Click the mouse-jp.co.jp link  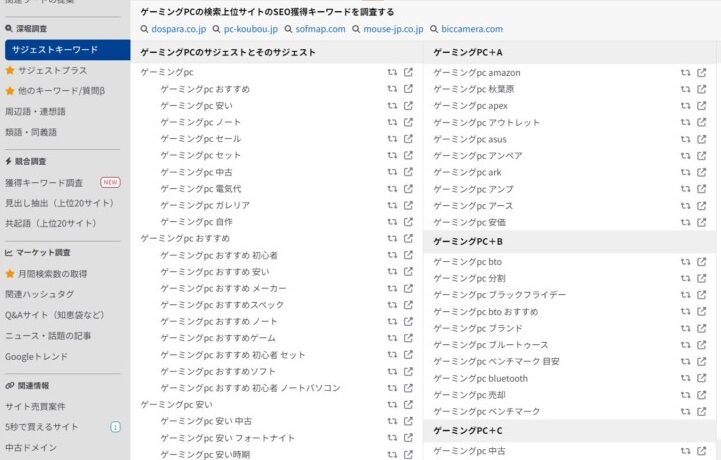(x=393, y=29)
